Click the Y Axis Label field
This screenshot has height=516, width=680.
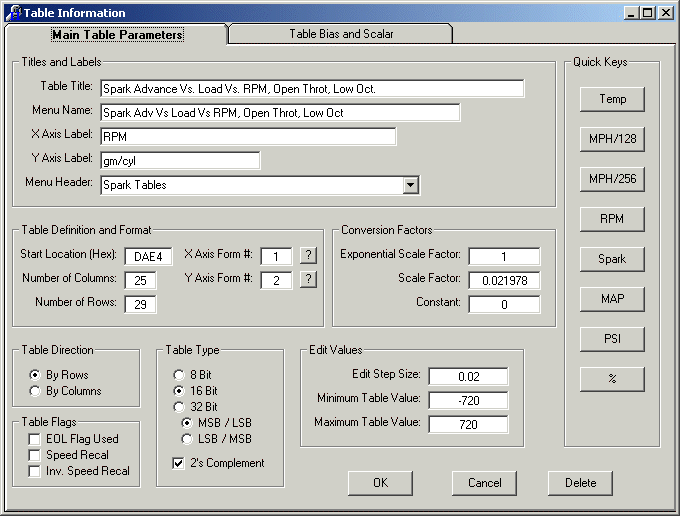pos(180,160)
